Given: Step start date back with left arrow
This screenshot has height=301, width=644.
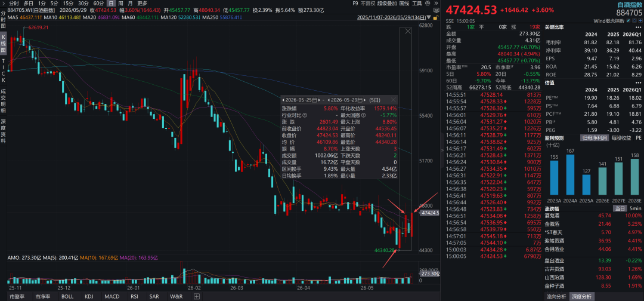Looking at the screenshot, I should [283, 100].
